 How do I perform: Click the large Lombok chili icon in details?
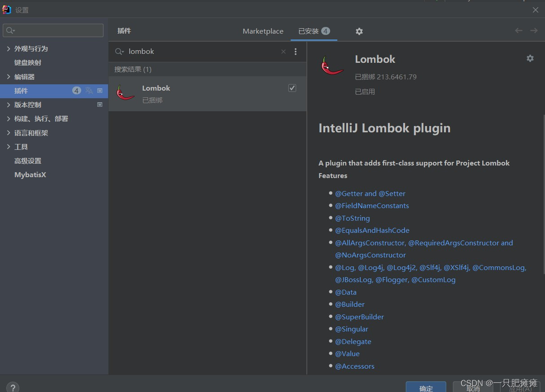click(332, 65)
